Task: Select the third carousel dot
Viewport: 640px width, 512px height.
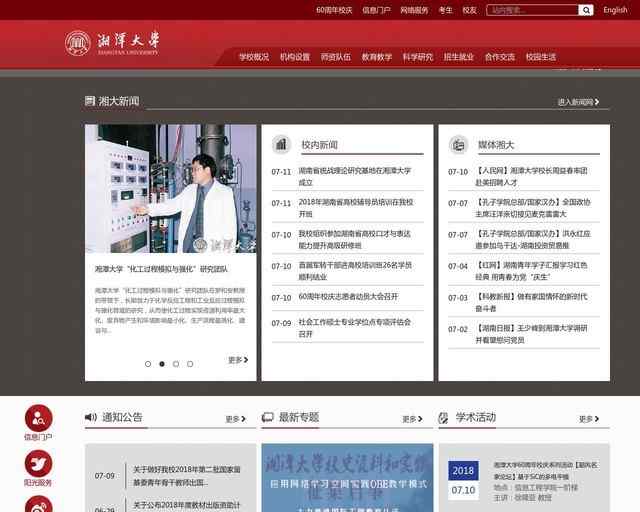Action: [x=176, y=364]
